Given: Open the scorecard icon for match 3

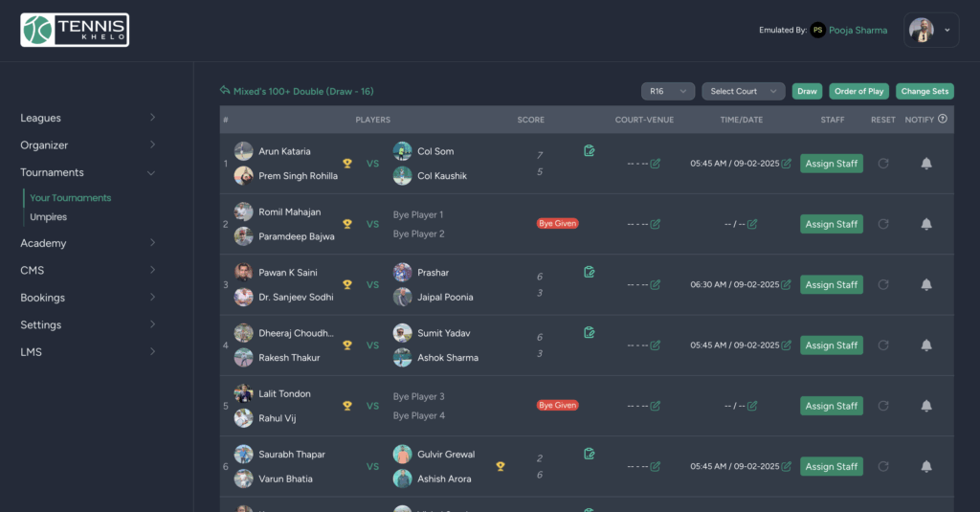Looking at the screenshot, I should (x=589, y=272).
